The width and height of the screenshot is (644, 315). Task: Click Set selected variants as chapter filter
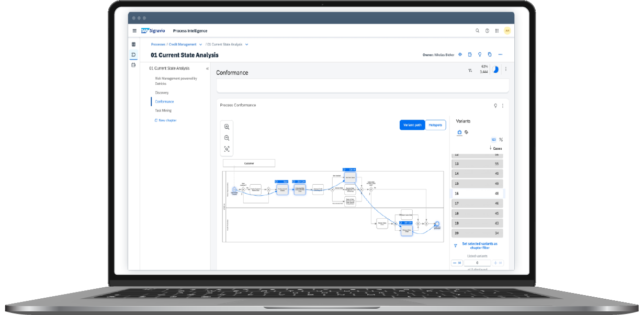point(481,245)
